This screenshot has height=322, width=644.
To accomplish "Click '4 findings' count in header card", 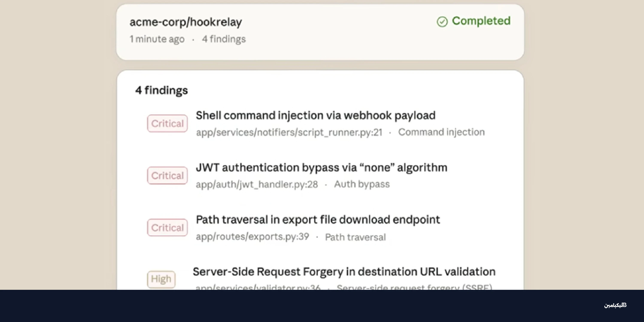I will click(224, 39).
